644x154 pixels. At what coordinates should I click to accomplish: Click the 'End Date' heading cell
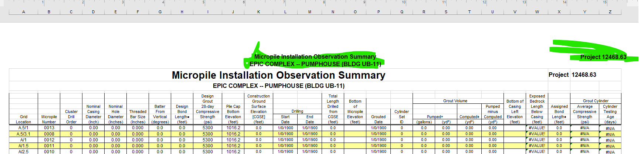tap(309, 119)
